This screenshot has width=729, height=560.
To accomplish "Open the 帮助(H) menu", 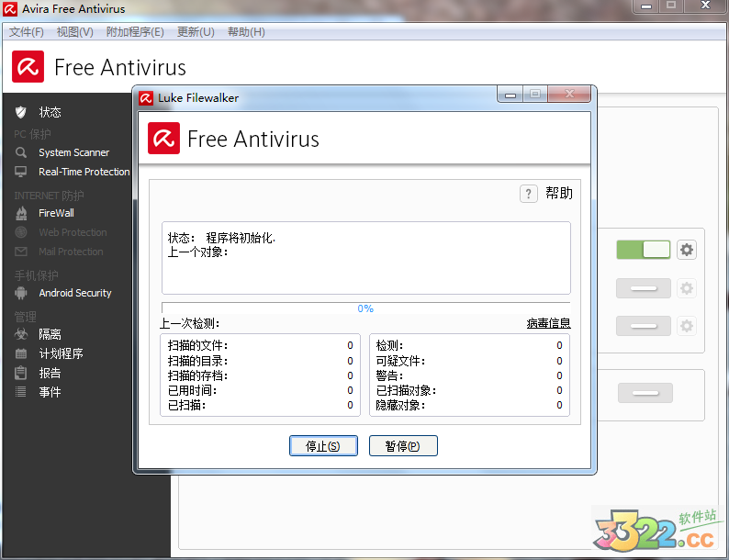I will click(246, 32).
